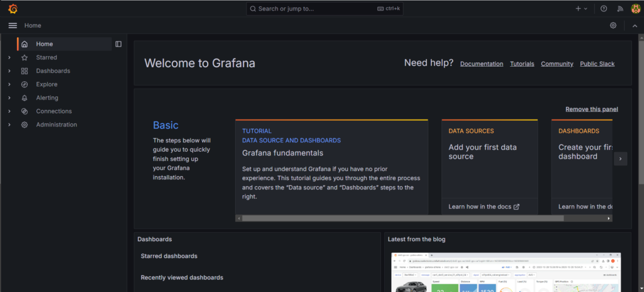Open Add your first data source card

coord(489,167)
